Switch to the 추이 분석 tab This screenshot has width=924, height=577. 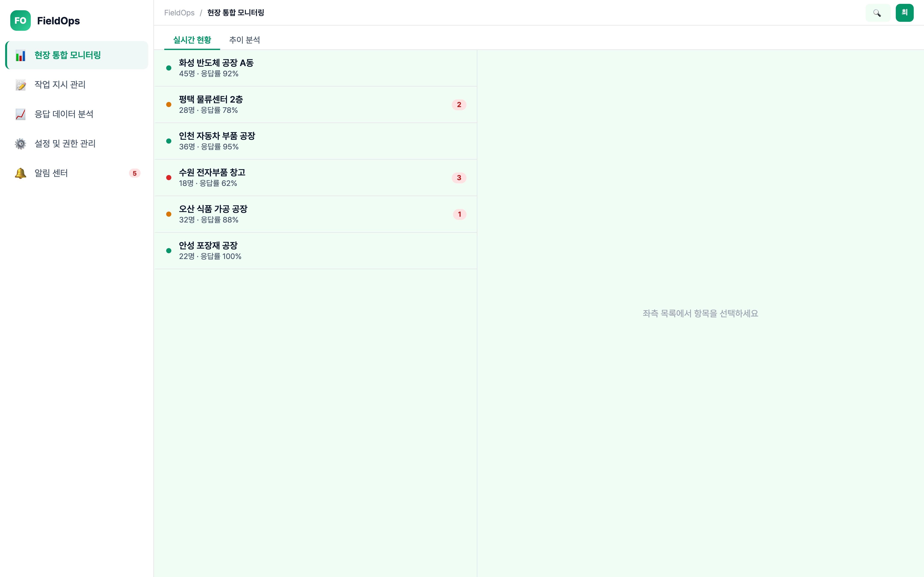coord(244,40)
